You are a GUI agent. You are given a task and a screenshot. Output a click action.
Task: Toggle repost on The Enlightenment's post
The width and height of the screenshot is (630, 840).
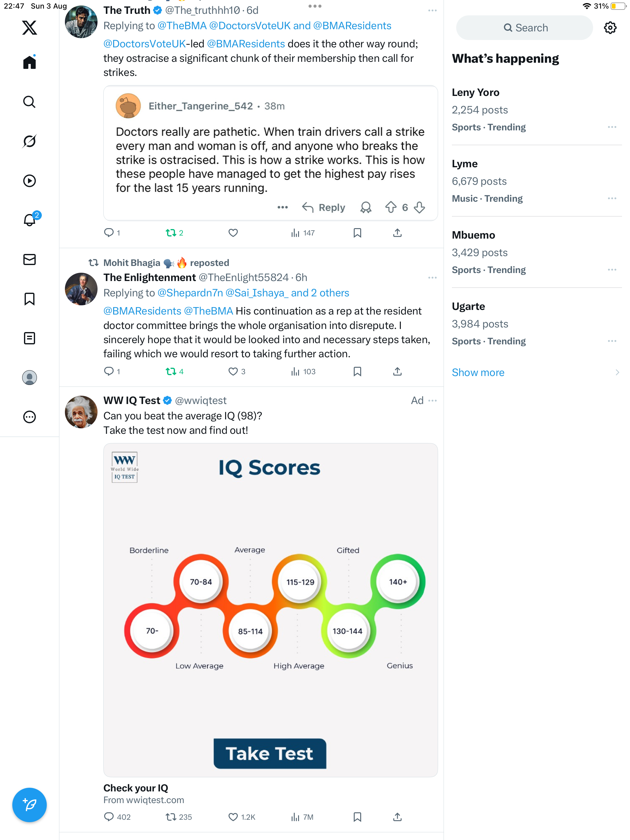click(171, 371)
